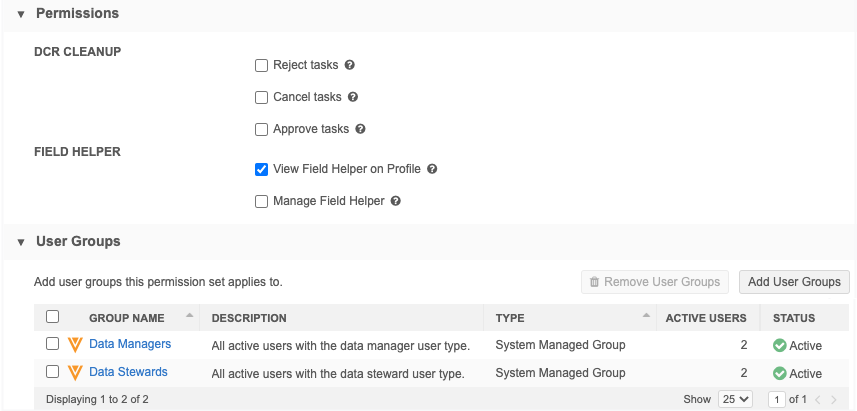Sort table by Group Name column
This screenshot has width=857, height=411.
pos(126,318)
